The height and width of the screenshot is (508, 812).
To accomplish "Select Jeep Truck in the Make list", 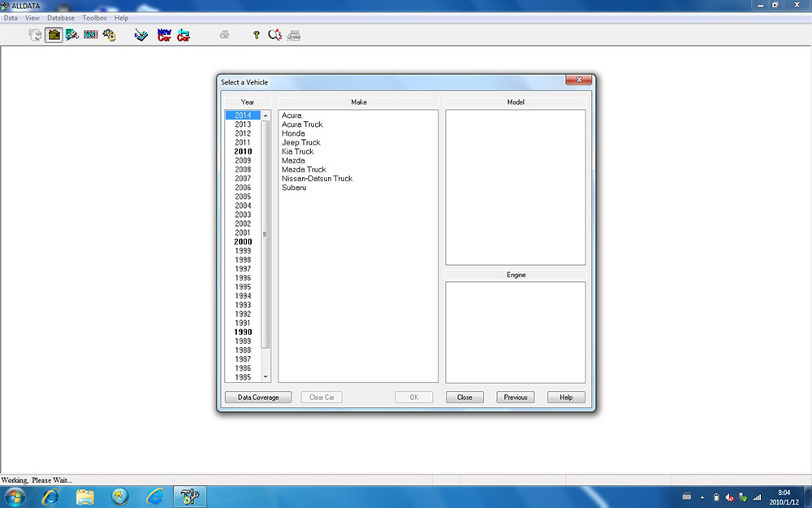I will [x=301, y=142].
